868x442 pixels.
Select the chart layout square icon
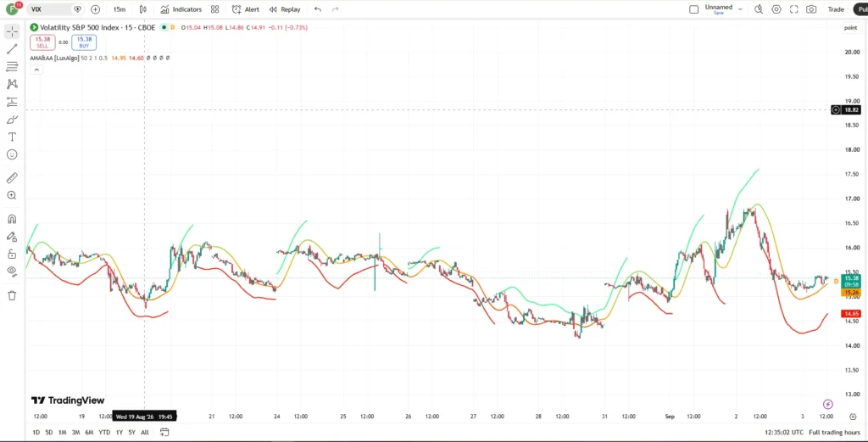click(x=693, y=9)
